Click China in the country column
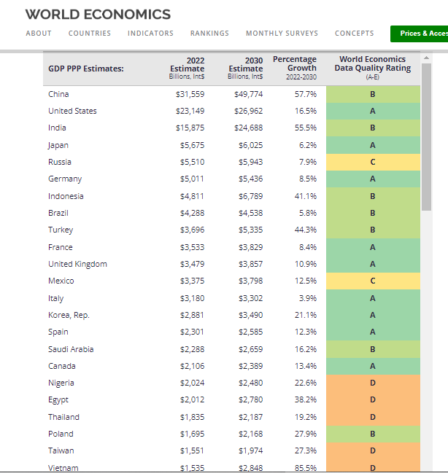 point(59,94)
